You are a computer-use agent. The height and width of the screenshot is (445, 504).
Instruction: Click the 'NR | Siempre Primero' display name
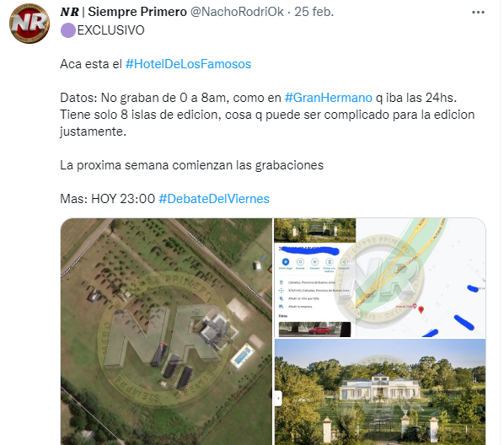[x=123, y=12]
